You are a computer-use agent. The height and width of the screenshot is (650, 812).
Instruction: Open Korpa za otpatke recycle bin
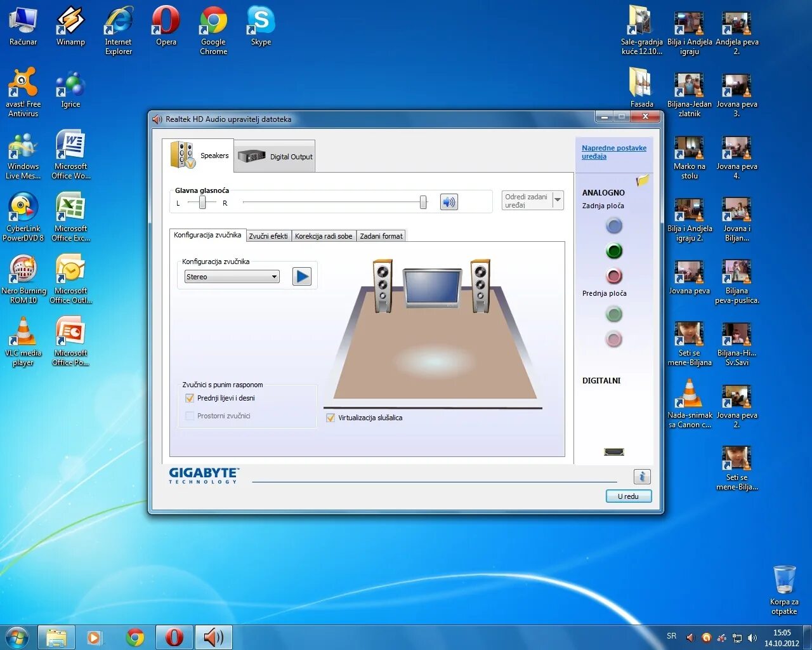784,590
